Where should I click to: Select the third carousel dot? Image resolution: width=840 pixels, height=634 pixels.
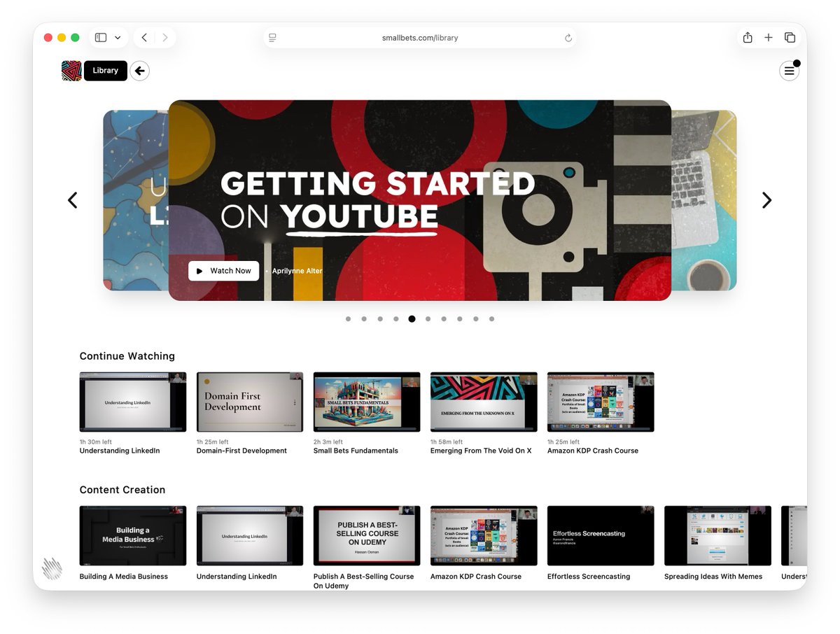tap(380, 319)
